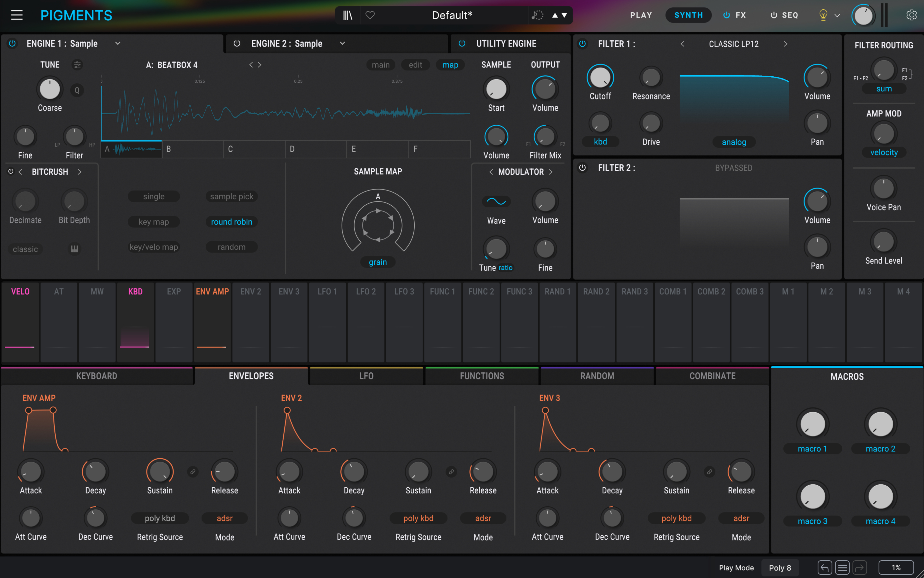The width and height of the screenshot is (924, 578).
Task: Choose single sample map mode
Action: pyautogui.click(x=154, y=197)
